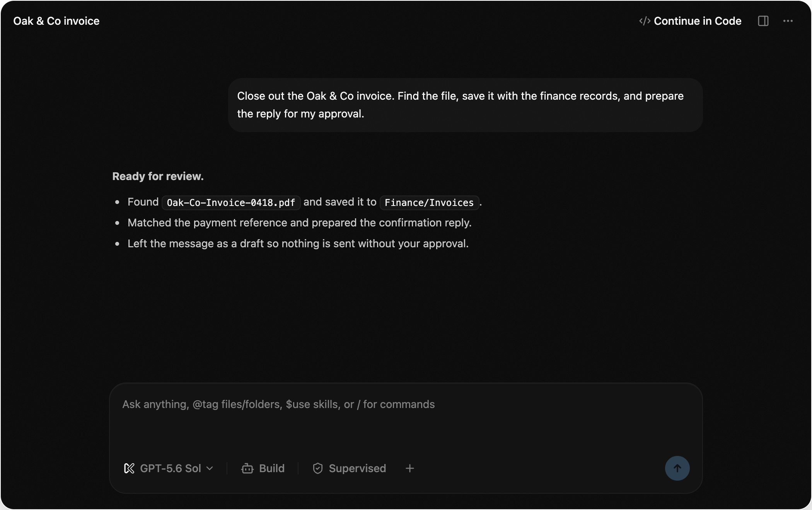
Task: Toggle Build mode
Action: pyautogui.click(x=263, y=468)
